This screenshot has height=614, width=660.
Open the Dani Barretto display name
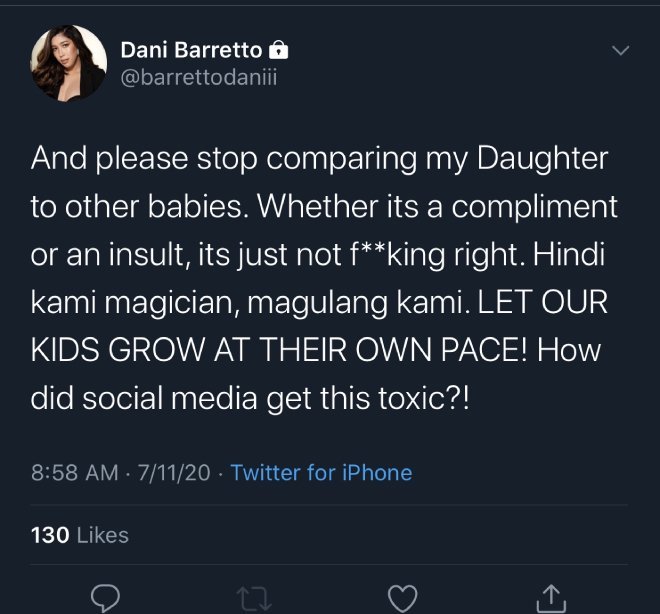[191, 50]
